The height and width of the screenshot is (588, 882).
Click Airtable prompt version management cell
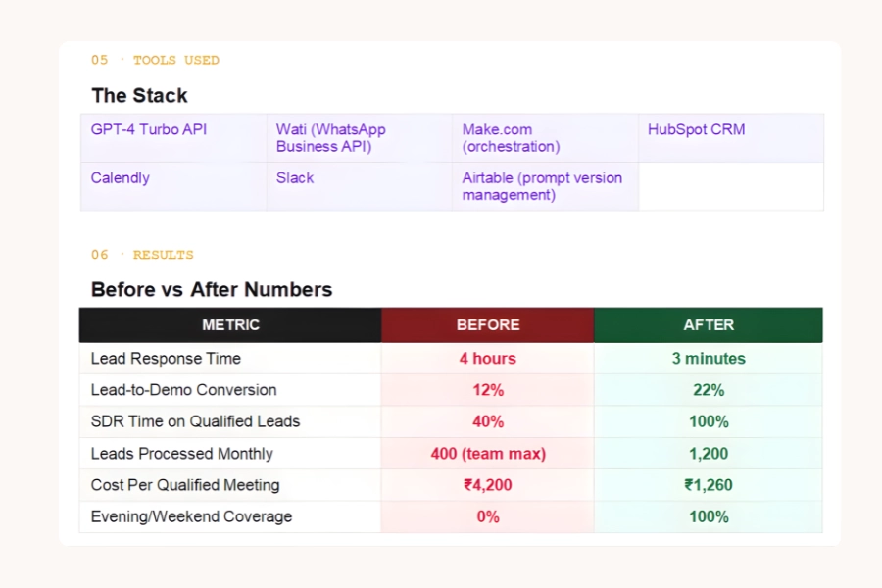click(x=542, y=186)
